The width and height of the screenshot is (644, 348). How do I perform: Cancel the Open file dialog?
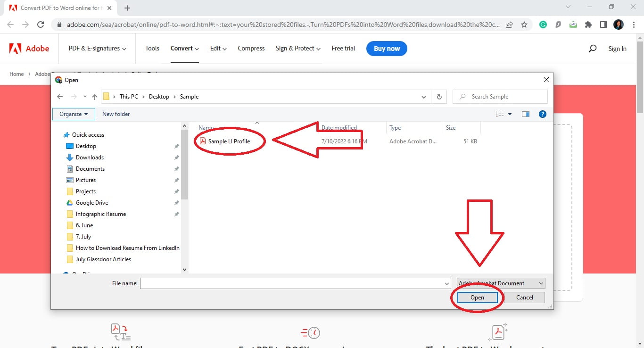525,298
